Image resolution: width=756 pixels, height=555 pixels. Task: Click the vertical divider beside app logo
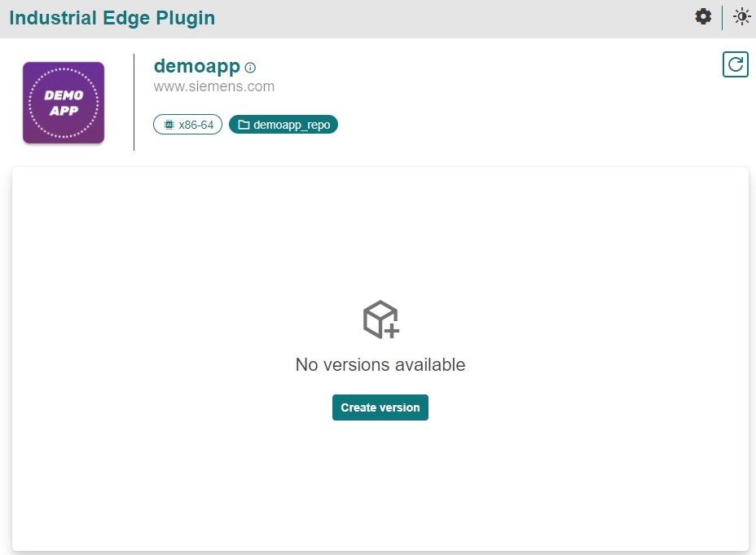point(134,102)
